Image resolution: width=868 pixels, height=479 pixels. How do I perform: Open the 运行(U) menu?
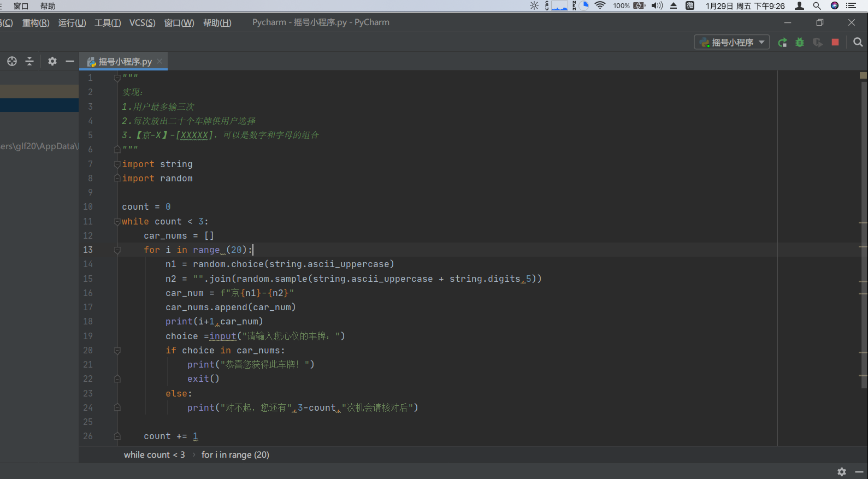click(72, 22)
